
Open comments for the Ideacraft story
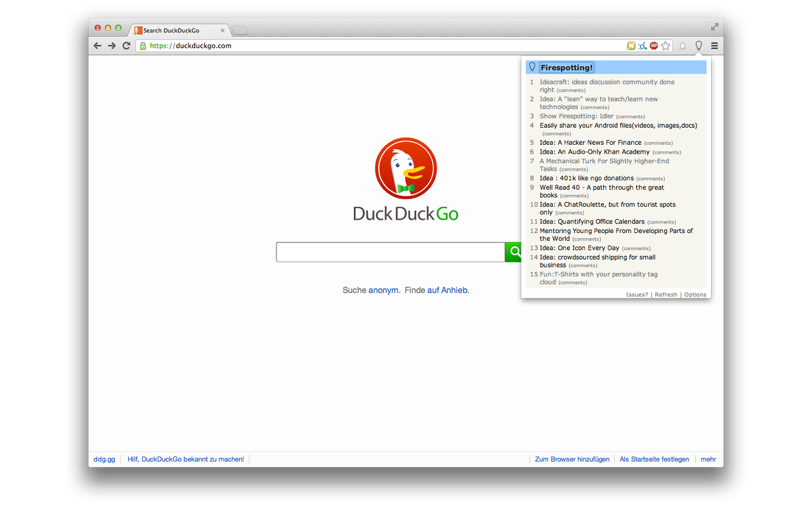click(571, 90)
